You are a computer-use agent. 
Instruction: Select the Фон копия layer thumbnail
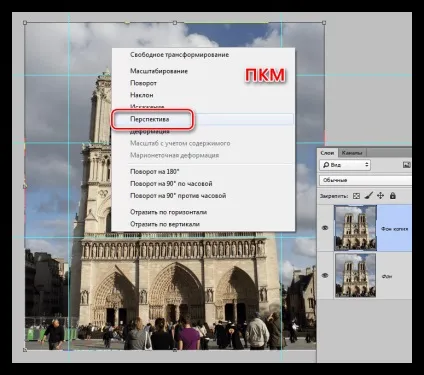355,228
